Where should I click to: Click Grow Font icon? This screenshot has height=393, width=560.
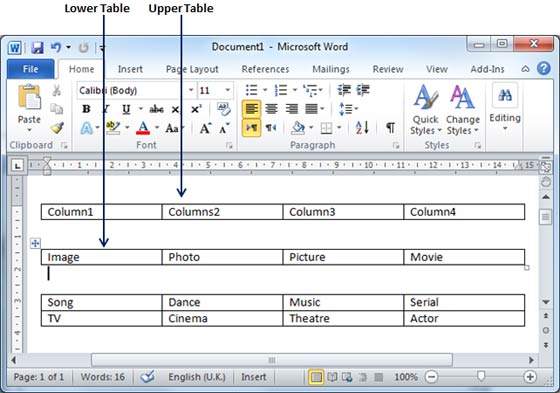click(205, 128)
